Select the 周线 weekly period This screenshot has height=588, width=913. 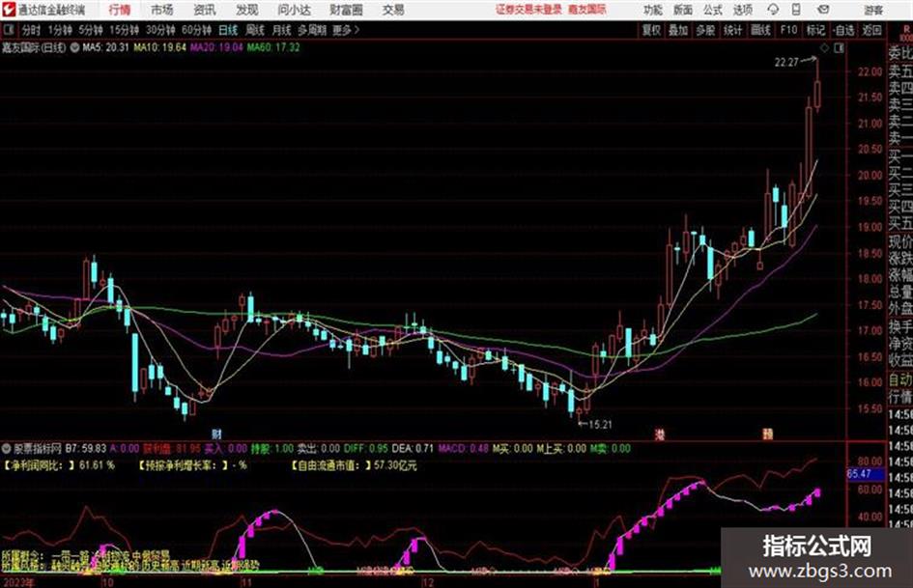[255, 30]
